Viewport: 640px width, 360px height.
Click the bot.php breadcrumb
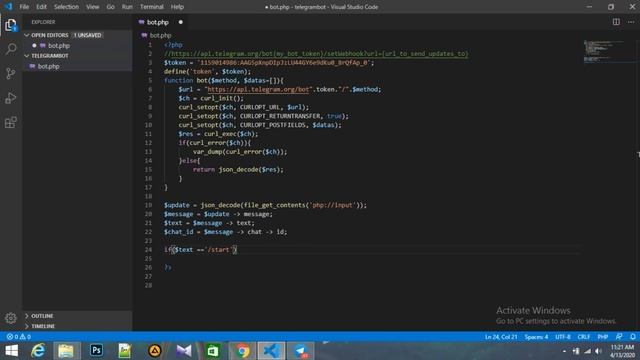(160, 36)
